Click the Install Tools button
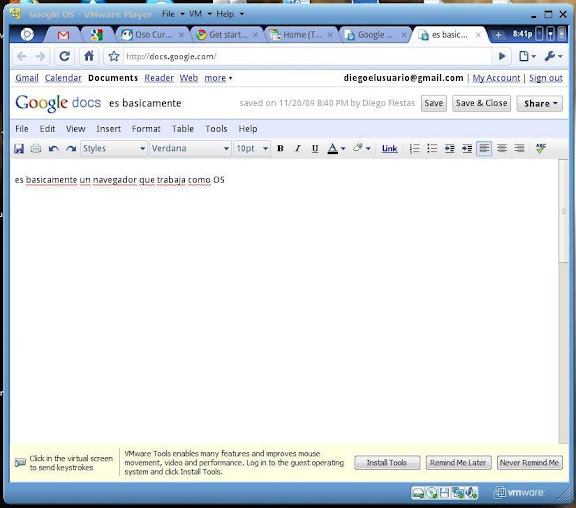Screen dimensions: 576x508 pyautogui.click(x=387, y=462)
